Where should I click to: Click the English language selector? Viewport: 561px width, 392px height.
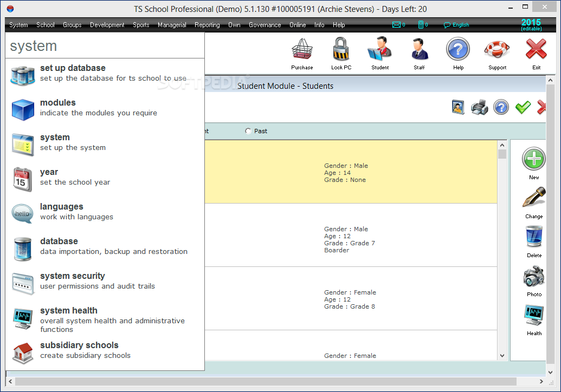click(x=456, y=25)
